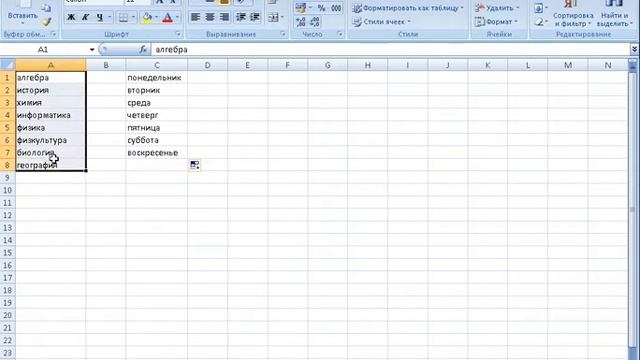Viewport: 640px width, 360px height.
Task: Select cell containing история
Action: click(51, 90)
